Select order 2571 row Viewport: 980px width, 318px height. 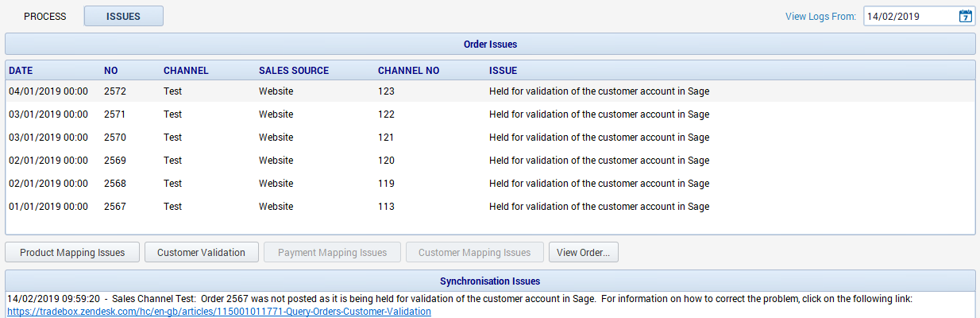click(x=490, y=114)
